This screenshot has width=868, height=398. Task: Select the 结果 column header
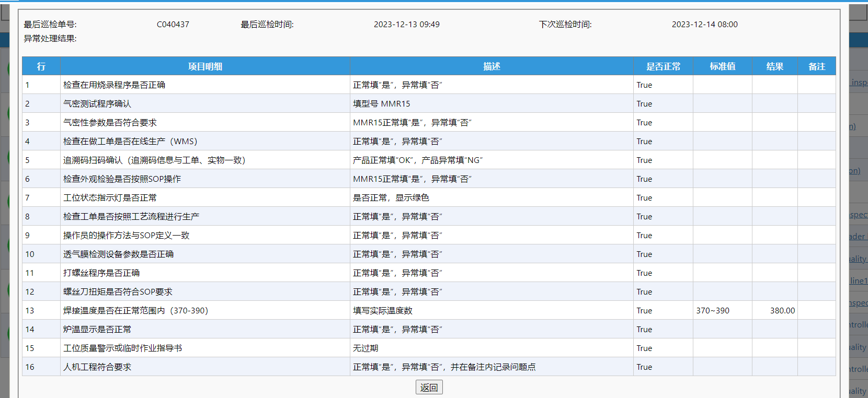point(775,66)
